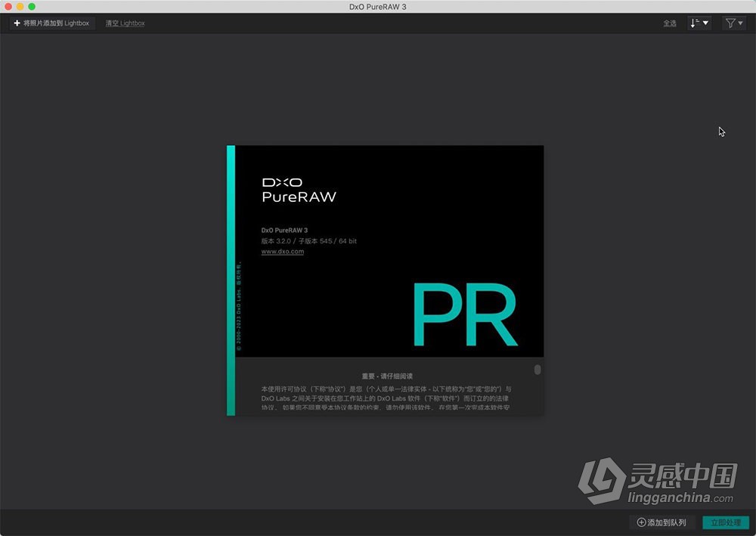Click the DxO PureRAW 3 product name text

[x=284, y=231]
